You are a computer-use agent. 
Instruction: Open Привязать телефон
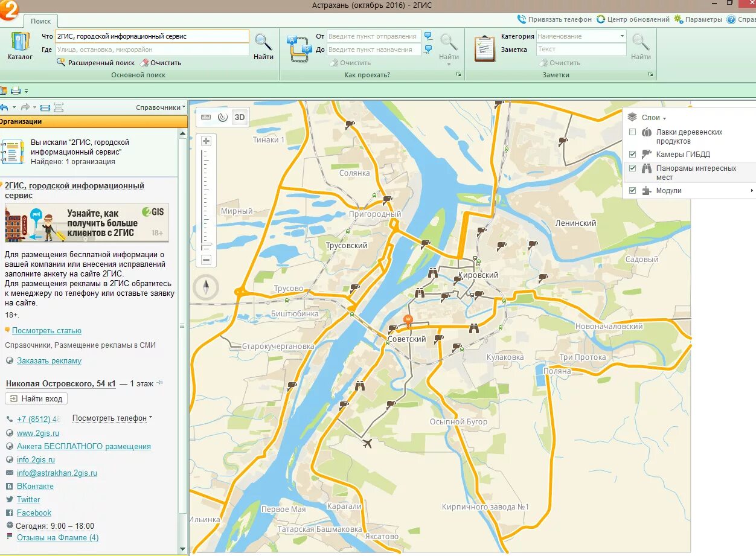point(555,19)
